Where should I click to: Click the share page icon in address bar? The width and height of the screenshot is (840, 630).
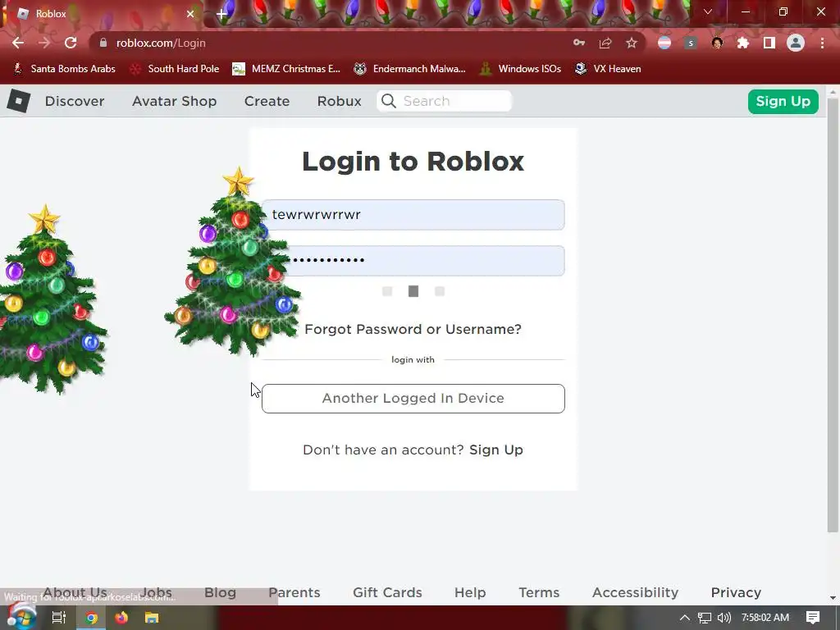[605, 43]
